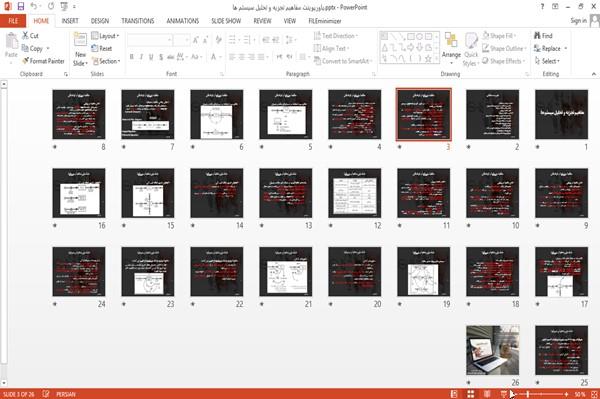The width and height of the screenshot is (600, 399).
Task: Activate Format Painter
Action: click(43, 61)
